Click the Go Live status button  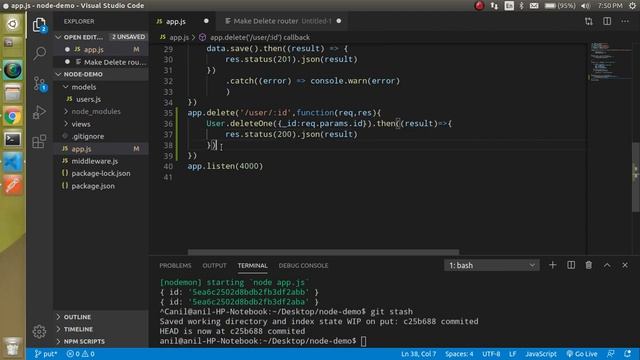point(582,354)
